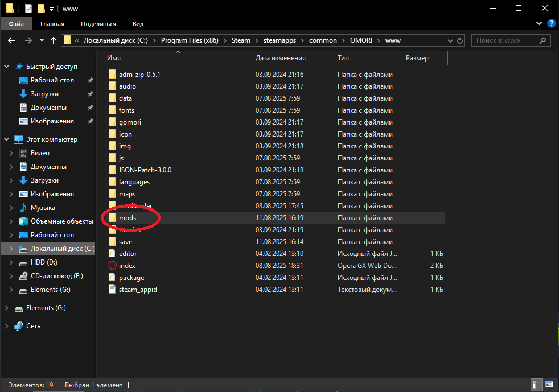Sort by Дата изменения column header
559x392 pixels.
[x=280, y=58]
